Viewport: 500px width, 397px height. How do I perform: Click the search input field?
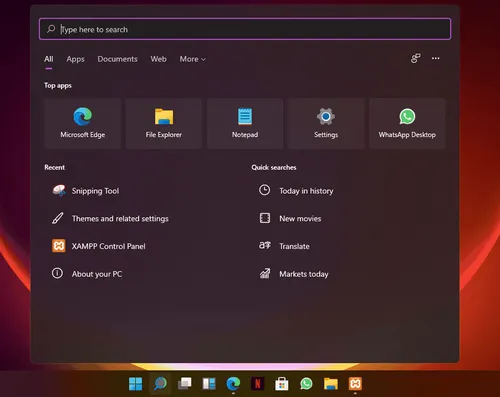[x=245, y=29]
